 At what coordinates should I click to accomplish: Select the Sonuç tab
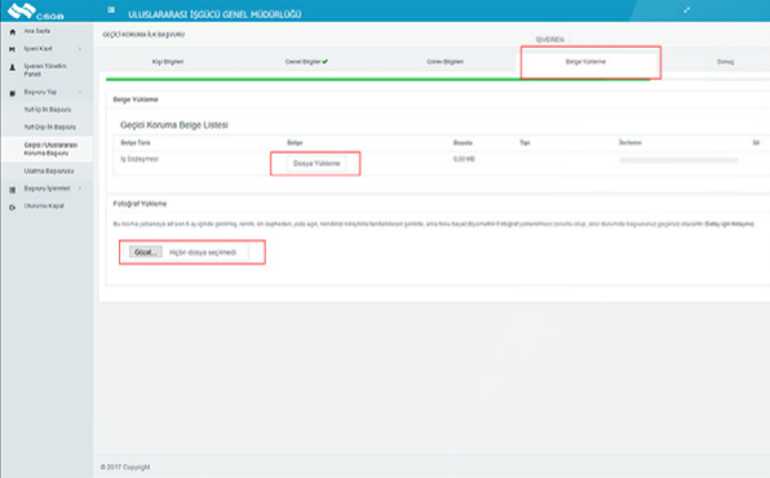[x=726, y=62]
